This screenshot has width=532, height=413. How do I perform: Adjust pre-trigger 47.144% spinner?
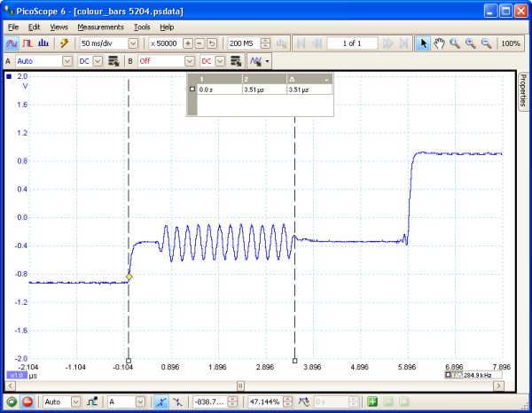pyautogui.click(x=287, y=402)
